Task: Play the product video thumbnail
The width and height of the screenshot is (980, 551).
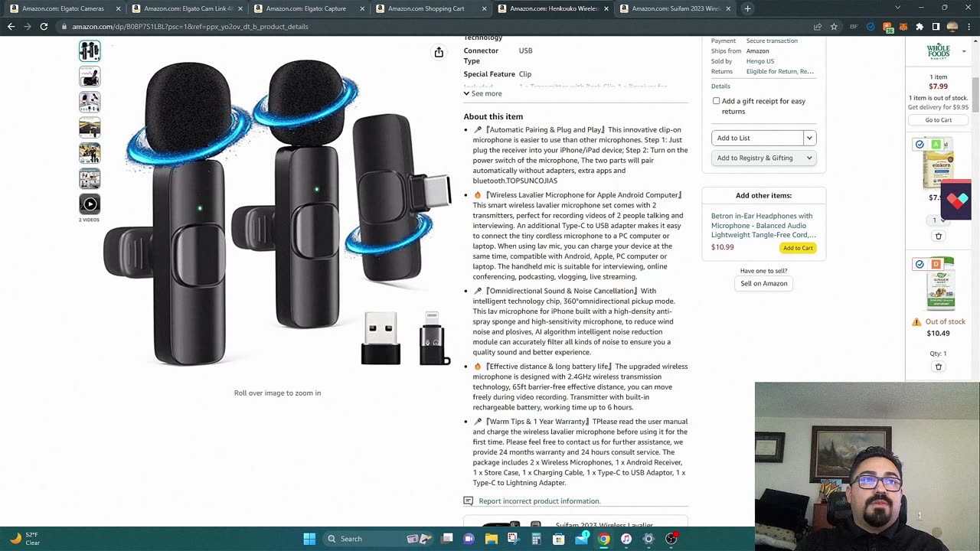Action: click(90, 204)
